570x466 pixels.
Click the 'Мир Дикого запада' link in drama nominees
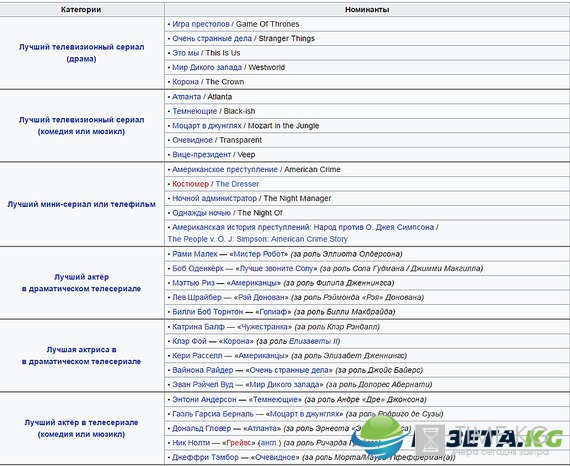click(207, 68)
